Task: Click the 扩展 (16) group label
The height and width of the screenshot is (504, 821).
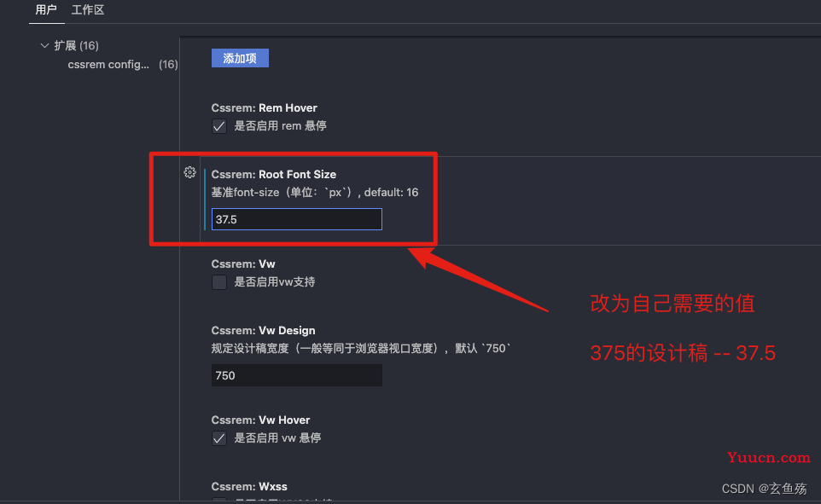Action: [x=77, y=45]
